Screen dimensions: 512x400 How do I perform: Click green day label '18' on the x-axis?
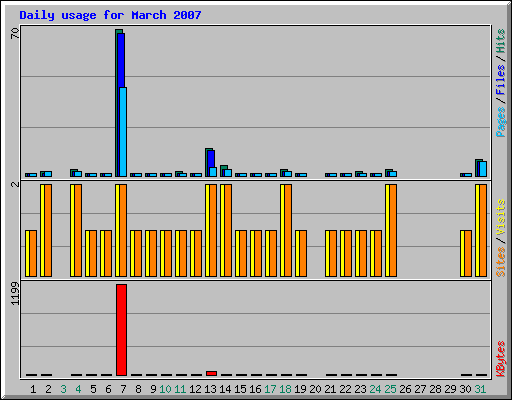285,389
